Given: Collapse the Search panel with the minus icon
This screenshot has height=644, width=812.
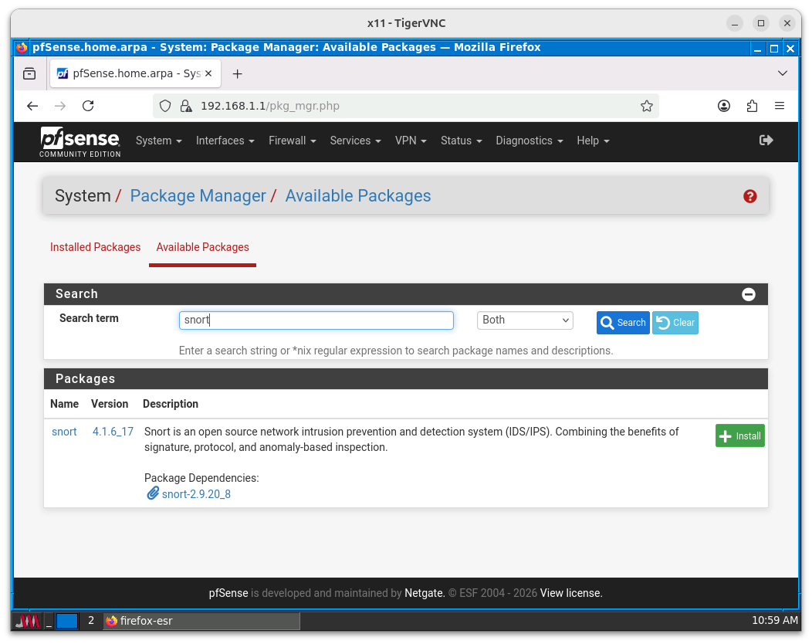Looking at the screenshot, I should pyautogui.click(x=748, y=294).
